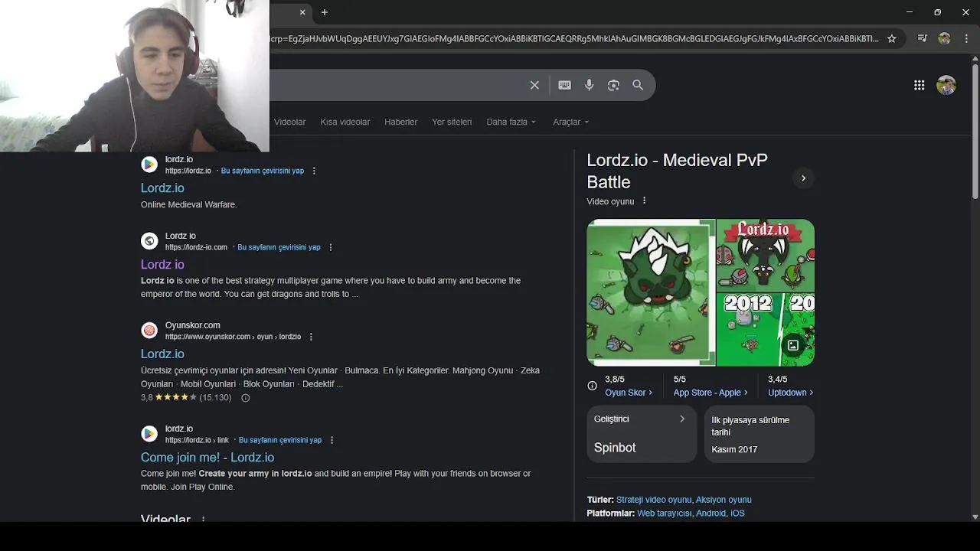Open more options for the lordz-io.com result

331,247
